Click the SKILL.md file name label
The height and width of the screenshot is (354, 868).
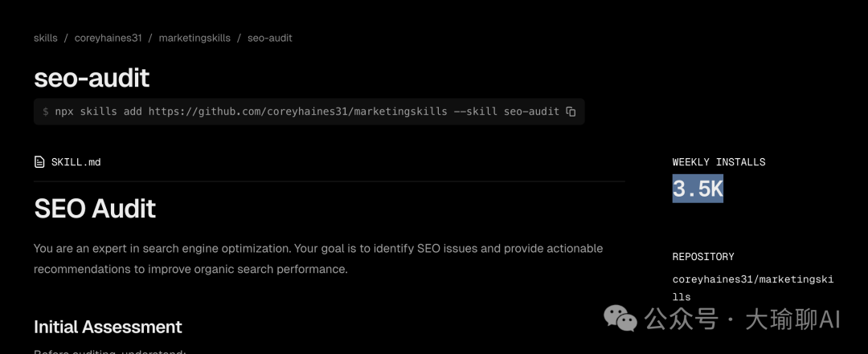click(x=76, y=162)
